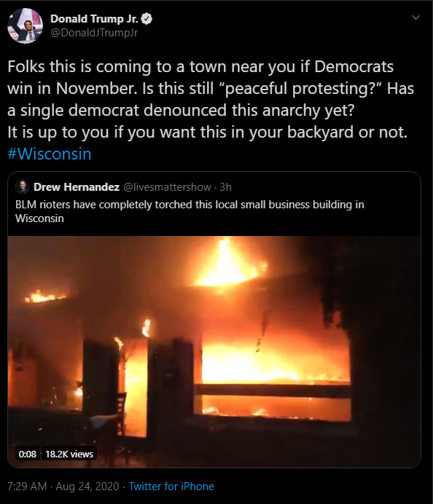433x504 pixels.
Task: Click the main tweet text body
Action: 211,99
